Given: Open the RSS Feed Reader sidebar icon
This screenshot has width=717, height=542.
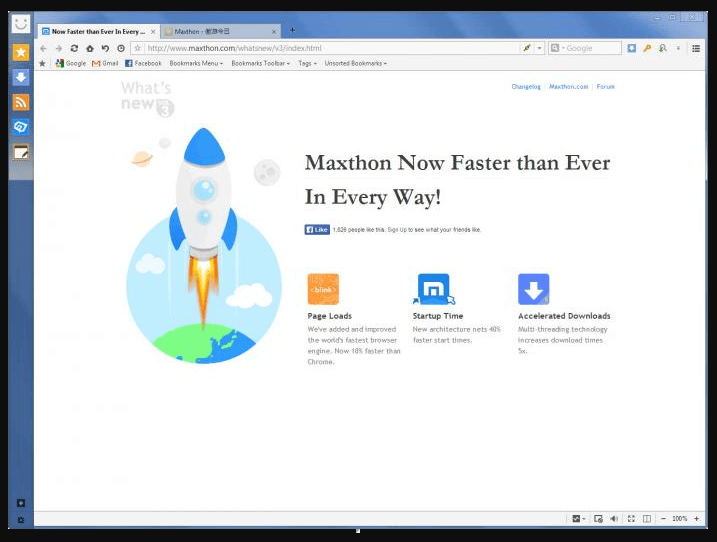Looking at the screenshot, I should click(x=21, y=102).
